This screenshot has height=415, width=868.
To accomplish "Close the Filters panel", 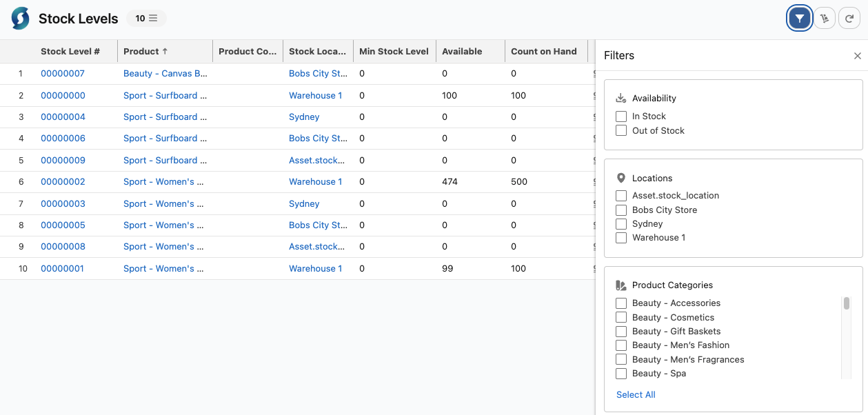I will [x=858, y=56].
